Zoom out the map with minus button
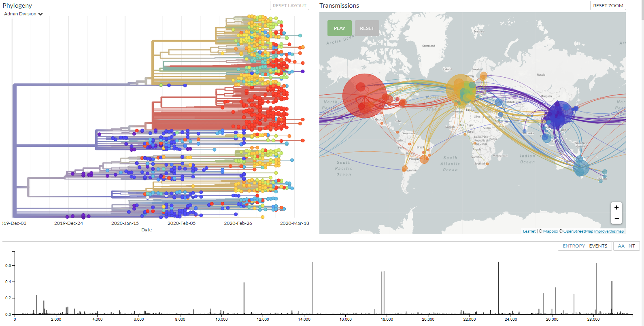 616,218
